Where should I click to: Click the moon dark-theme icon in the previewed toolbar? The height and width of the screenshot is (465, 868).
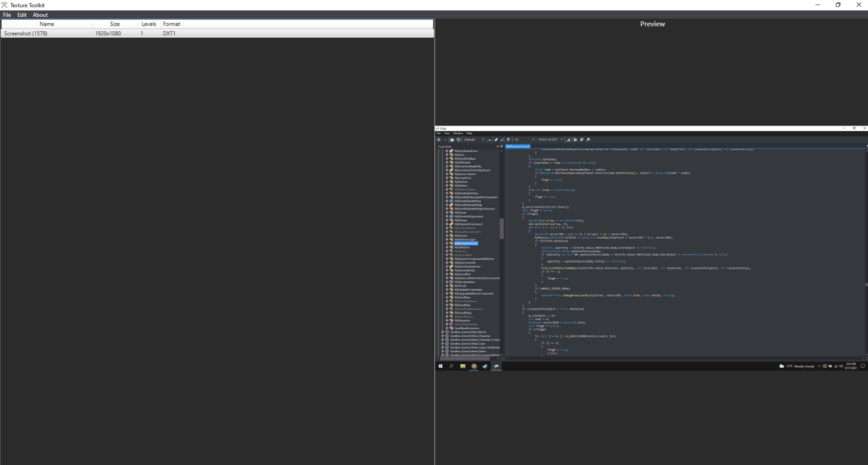pos(568,140)
